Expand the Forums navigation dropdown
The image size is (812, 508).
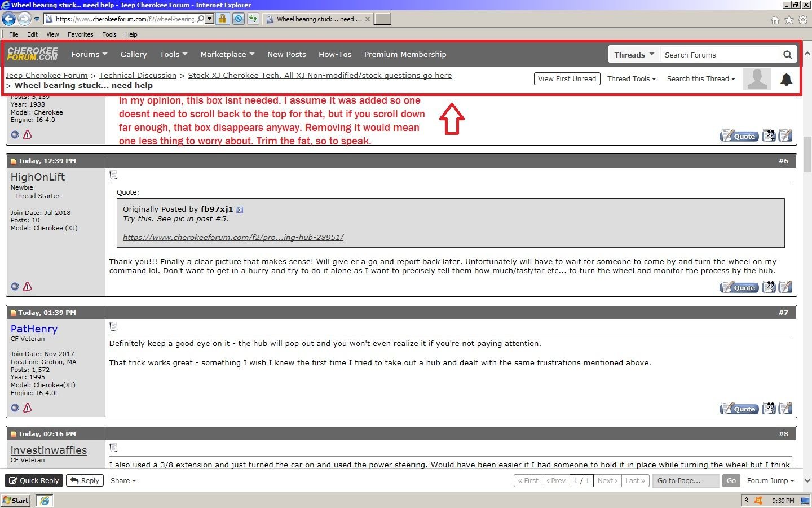(89, 55)
